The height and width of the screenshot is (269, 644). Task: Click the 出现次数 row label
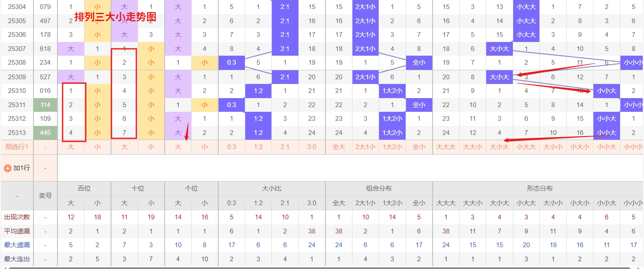pyautogui.click(x=17, y=217)
